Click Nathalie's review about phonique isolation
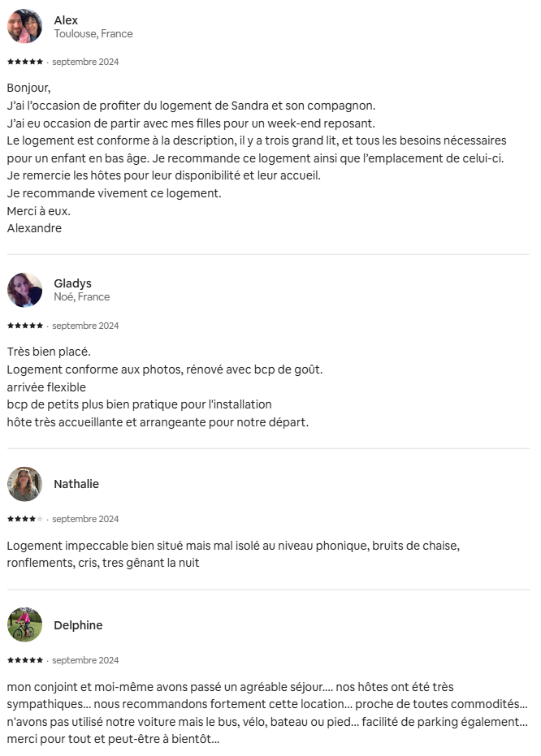 233,554
